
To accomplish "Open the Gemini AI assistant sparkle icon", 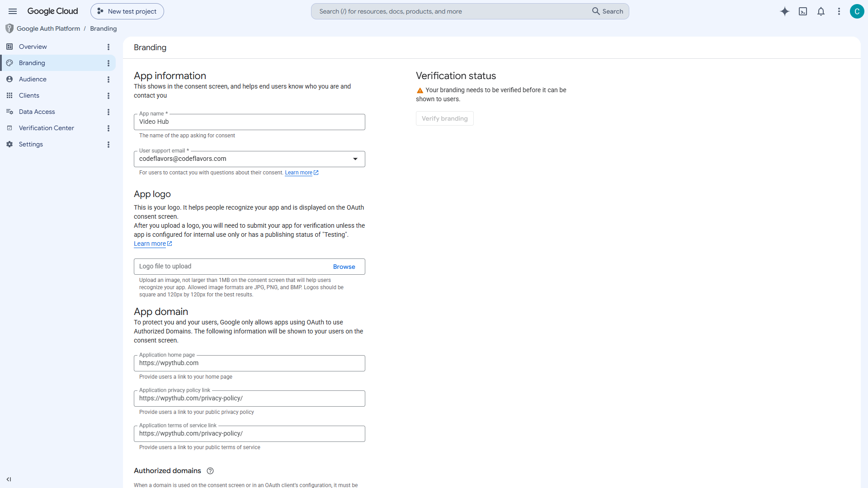I will tap(785, 11).
